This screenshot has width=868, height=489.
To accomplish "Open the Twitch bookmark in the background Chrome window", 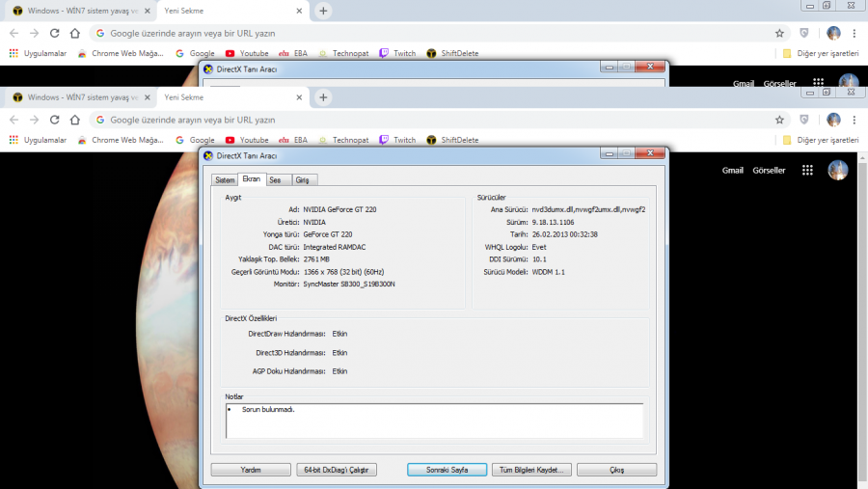I will click(x=397, y=53).
